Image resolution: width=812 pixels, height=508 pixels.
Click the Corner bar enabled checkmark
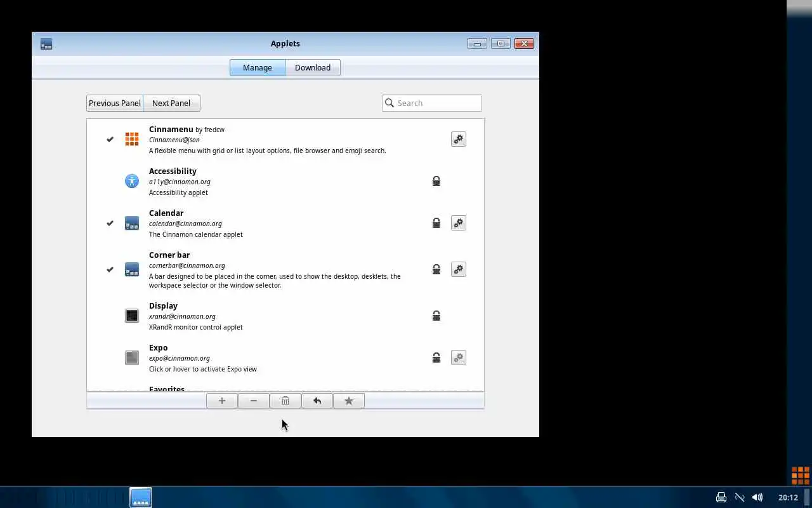110,269
